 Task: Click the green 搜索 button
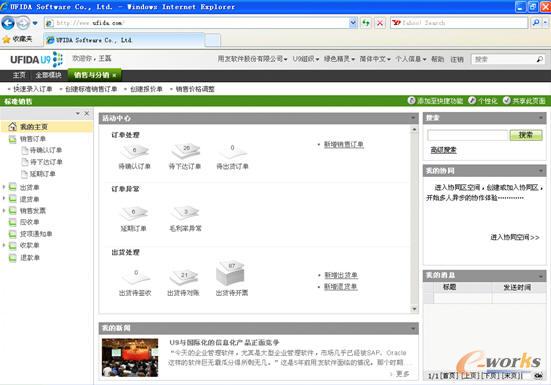[x=526, y=135]
